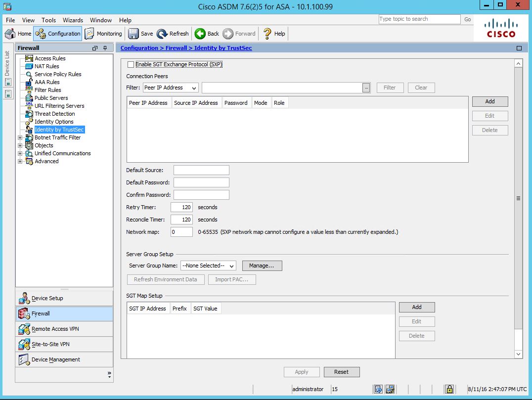Click scroll down arrow of main panel
This screenshot has height=400, width=532.
point(518,354)
